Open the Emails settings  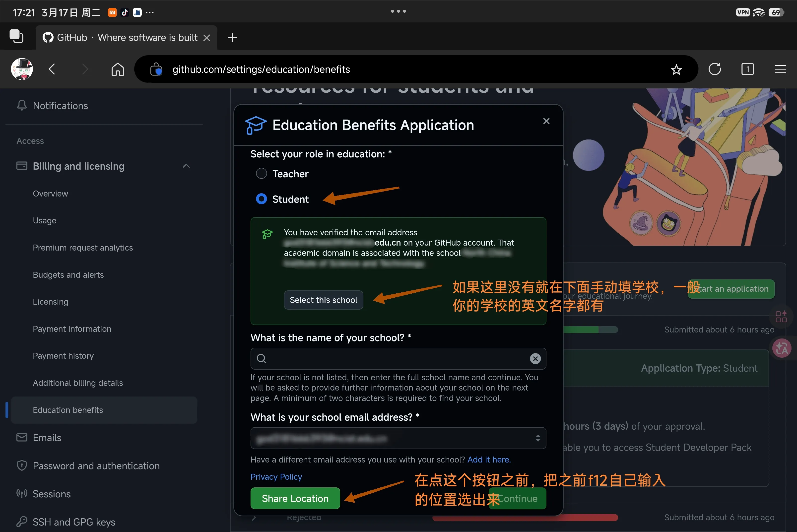coord(47,438)
